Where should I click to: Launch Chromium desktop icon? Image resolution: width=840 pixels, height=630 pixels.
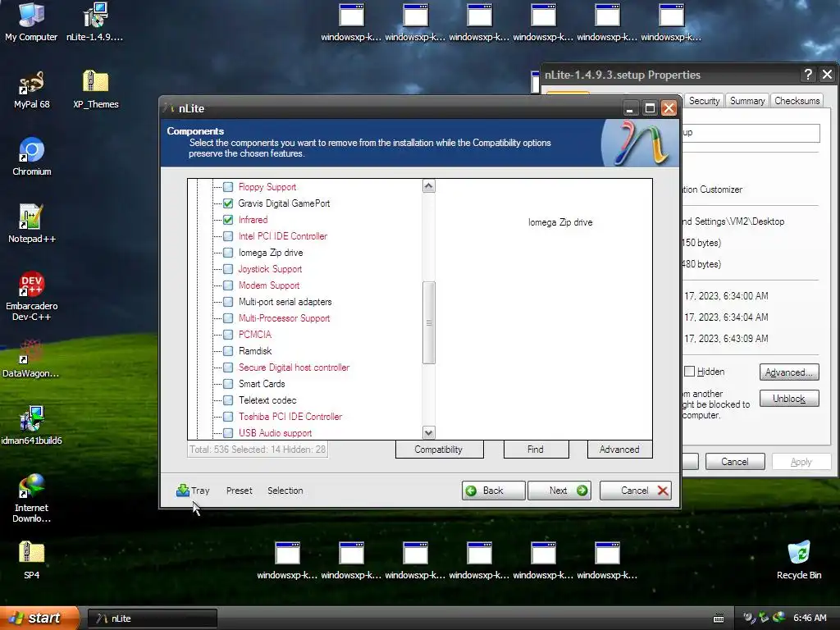[x=31, y=157]
